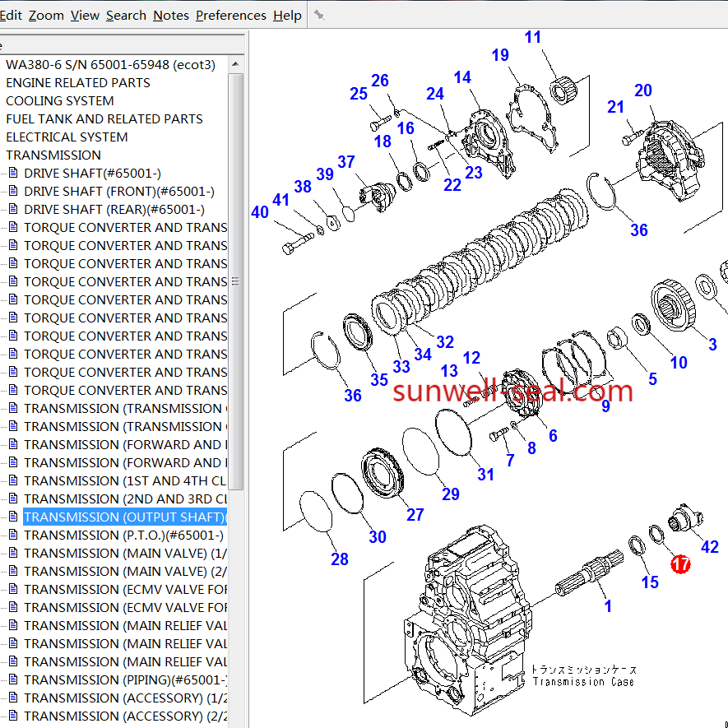Click the tree panel scrollbar up arrow

(236, 64)
